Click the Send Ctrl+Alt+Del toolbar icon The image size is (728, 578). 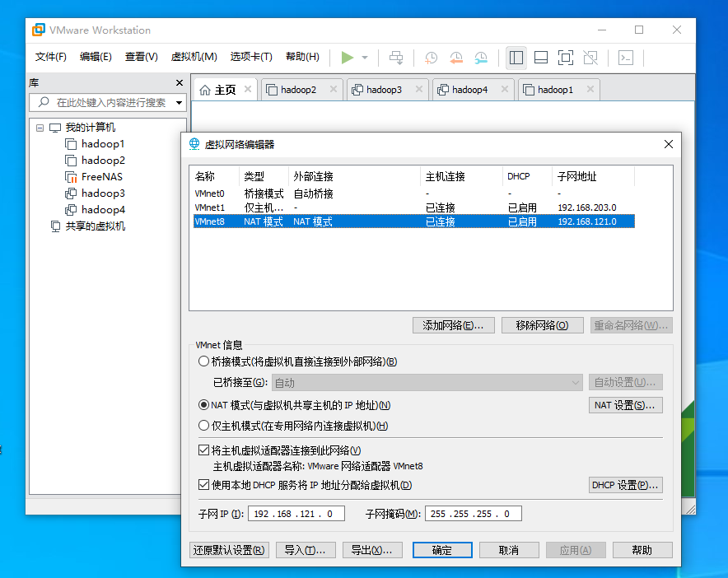(x=396, y=58)
